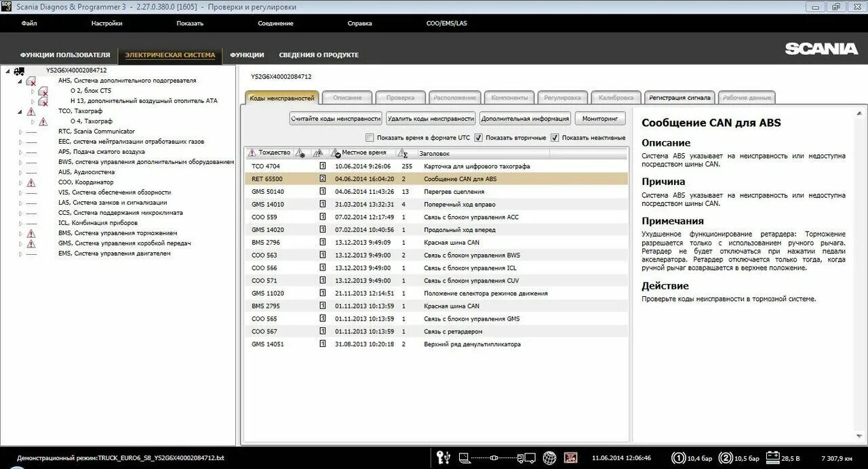Click Считайте коды неисправности button
Viewport: 868px width, 469px height.
click(336, 119)
